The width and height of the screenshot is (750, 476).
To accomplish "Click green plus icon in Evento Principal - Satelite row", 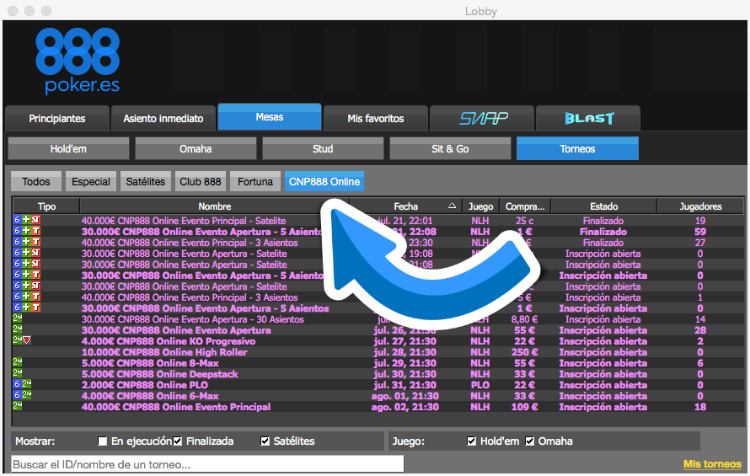I will (26, 221).
